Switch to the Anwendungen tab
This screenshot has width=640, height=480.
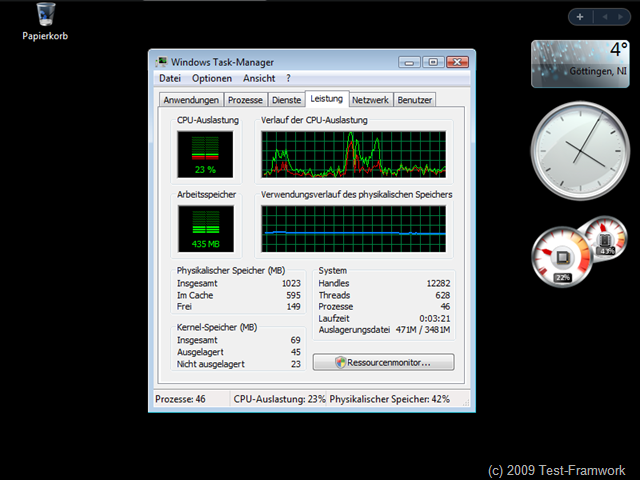(x=191, y=100)
